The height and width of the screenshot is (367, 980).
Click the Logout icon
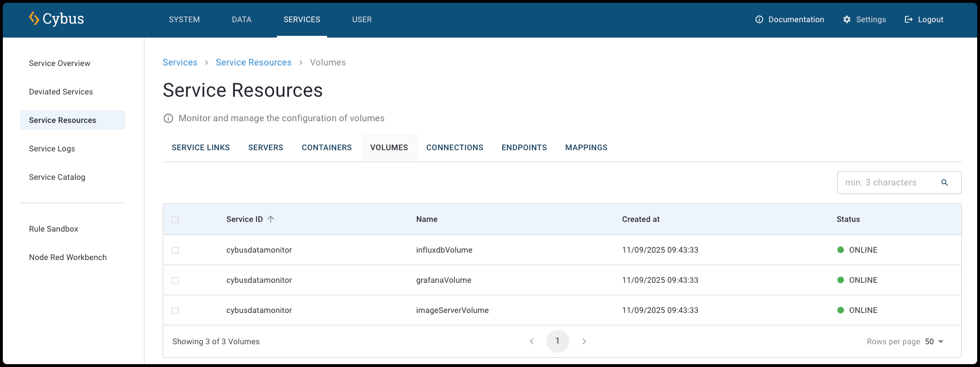coord(909,19)
